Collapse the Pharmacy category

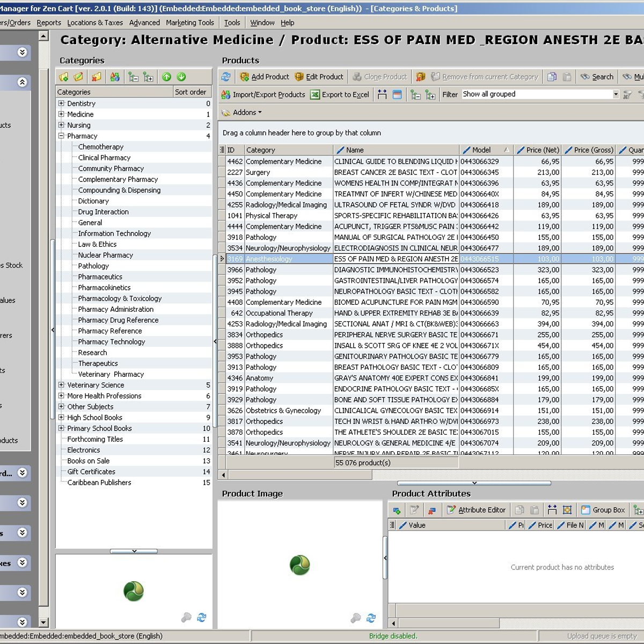coord(61,136)
